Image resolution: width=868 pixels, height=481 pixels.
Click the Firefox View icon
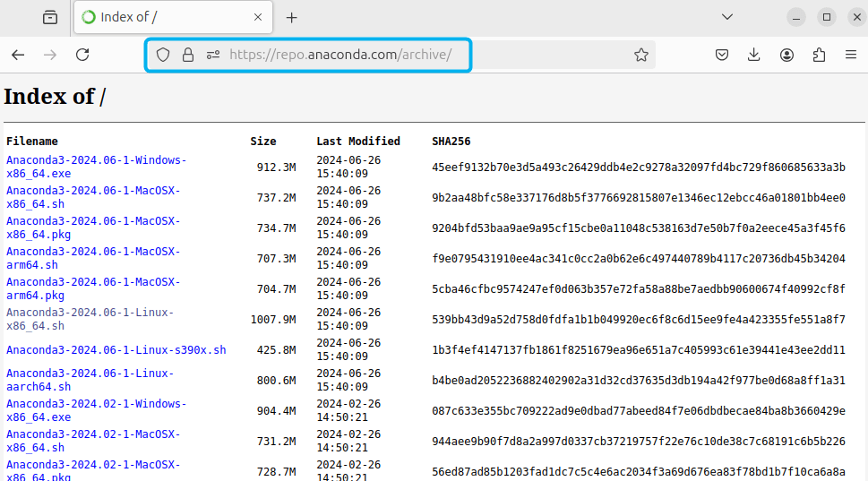(x=50, y=17)
